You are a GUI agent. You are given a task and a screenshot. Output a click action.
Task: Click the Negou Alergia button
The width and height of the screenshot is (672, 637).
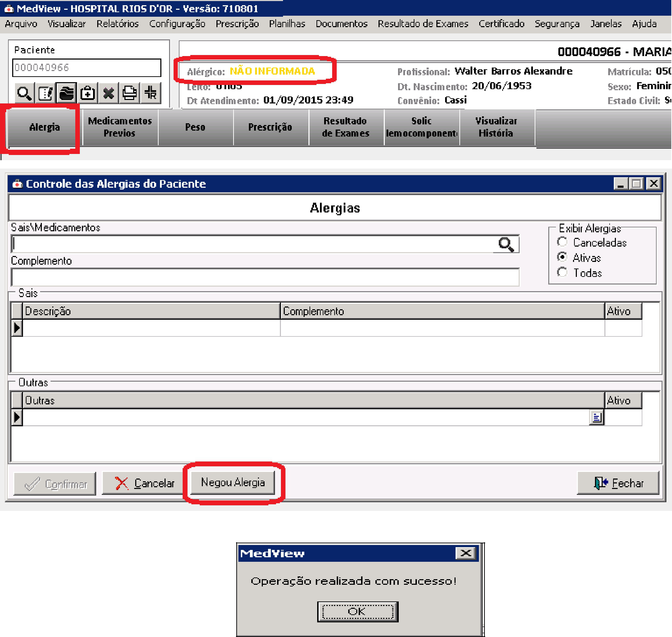click(233, 483)
